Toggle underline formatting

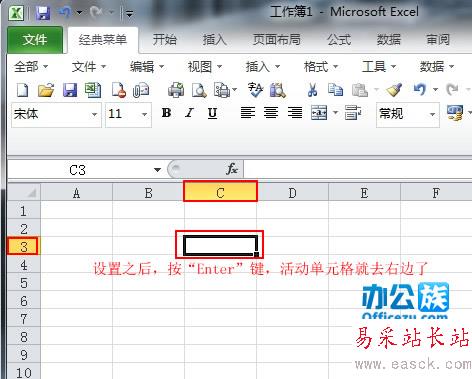212,113
